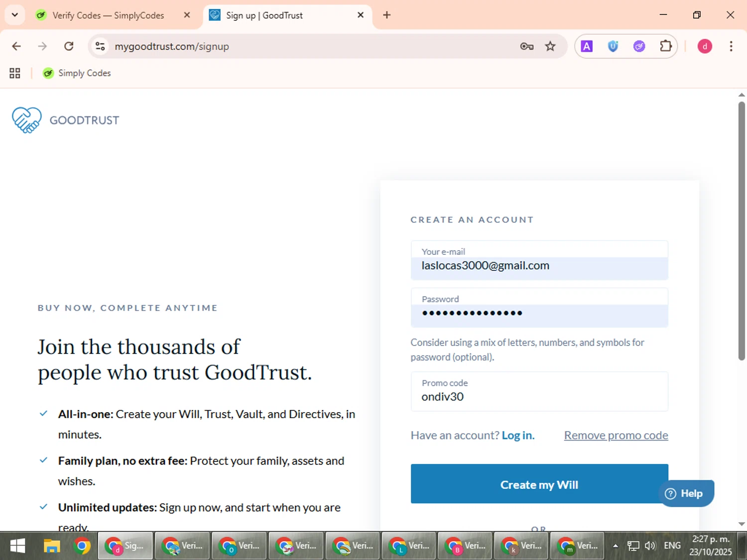Show hidden system tray icons
The height and width of the screenshot is (560, 747).
click(x=616, y=546)
